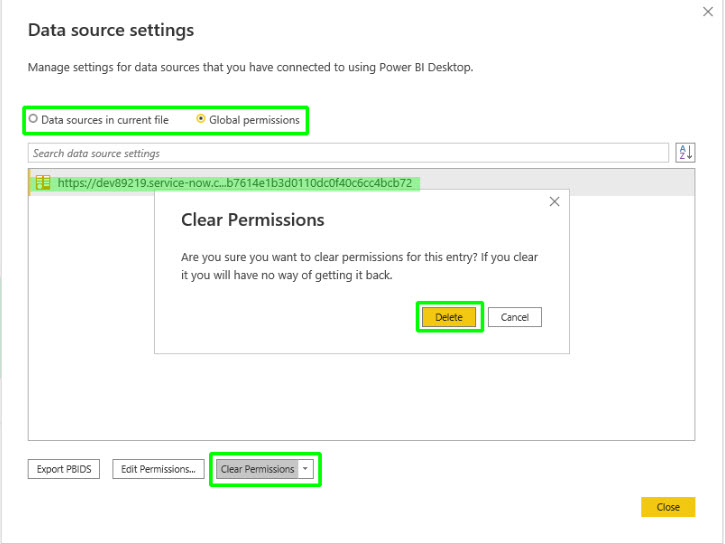Click the confirmation message text in the dialog
725x544 pixels.
(x=359, y=266)
